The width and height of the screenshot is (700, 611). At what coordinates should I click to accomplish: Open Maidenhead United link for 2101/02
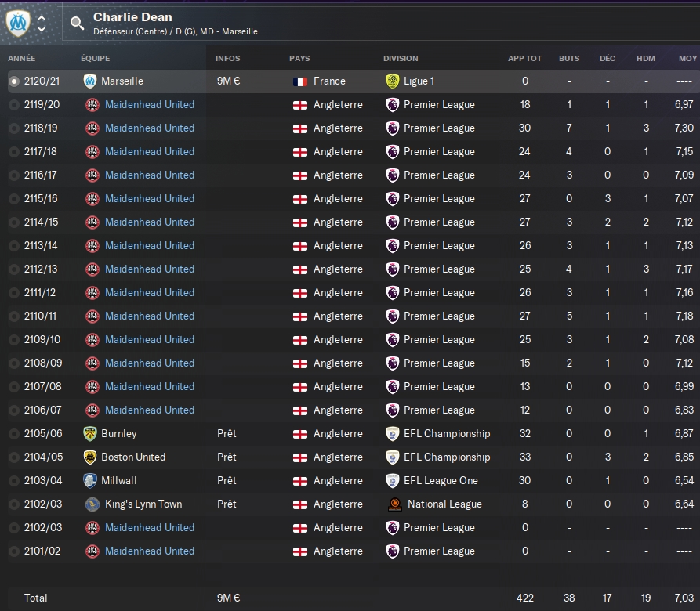149,551
